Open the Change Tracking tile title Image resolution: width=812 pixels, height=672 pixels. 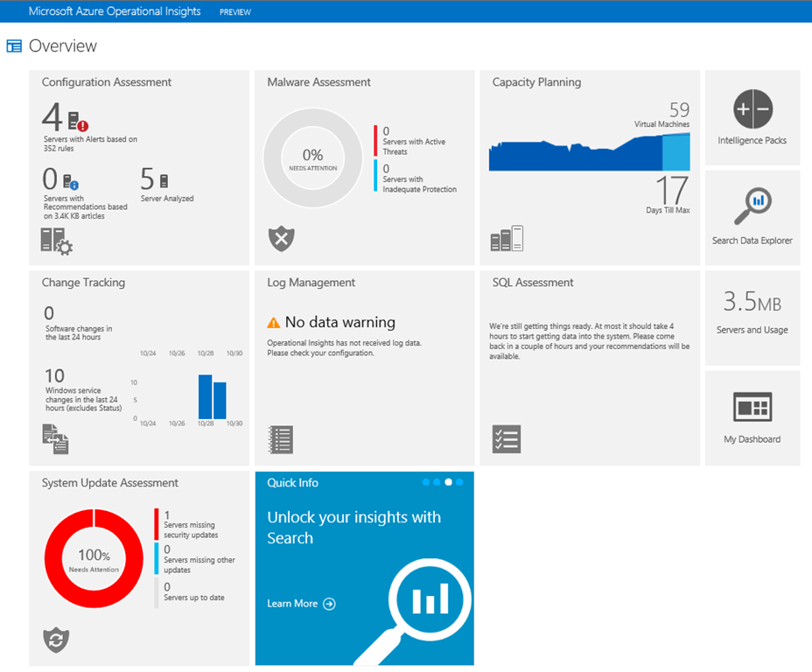83,283
